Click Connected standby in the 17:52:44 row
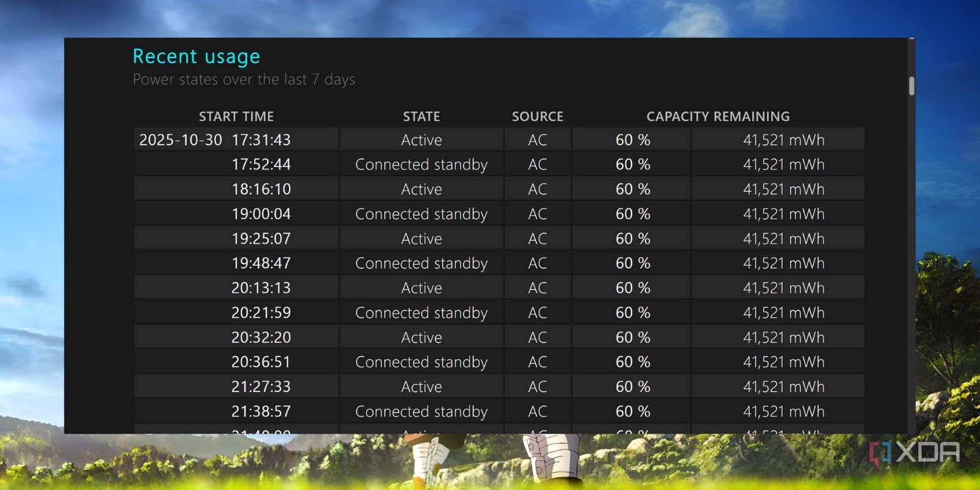980x490 pixels. (x=421, y=164)
